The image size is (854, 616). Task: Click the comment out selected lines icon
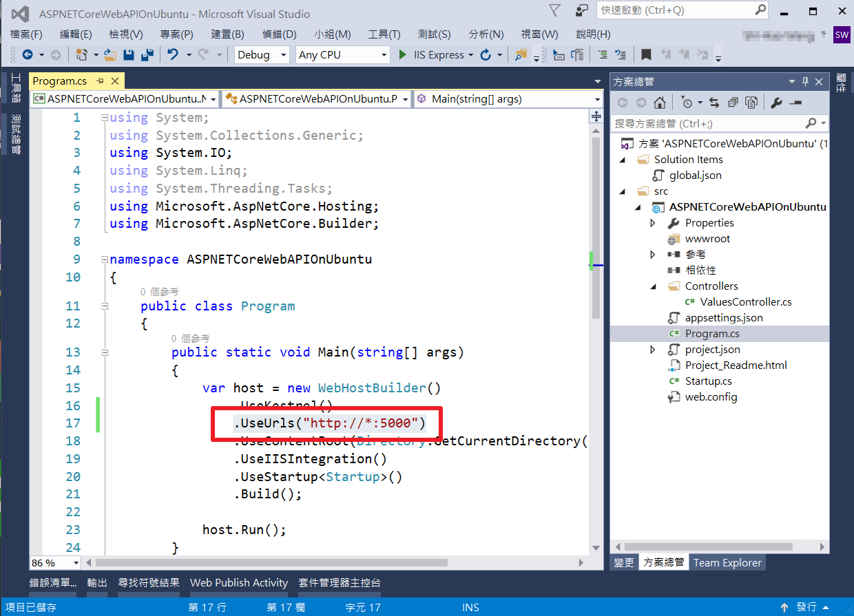pos(603,55)
